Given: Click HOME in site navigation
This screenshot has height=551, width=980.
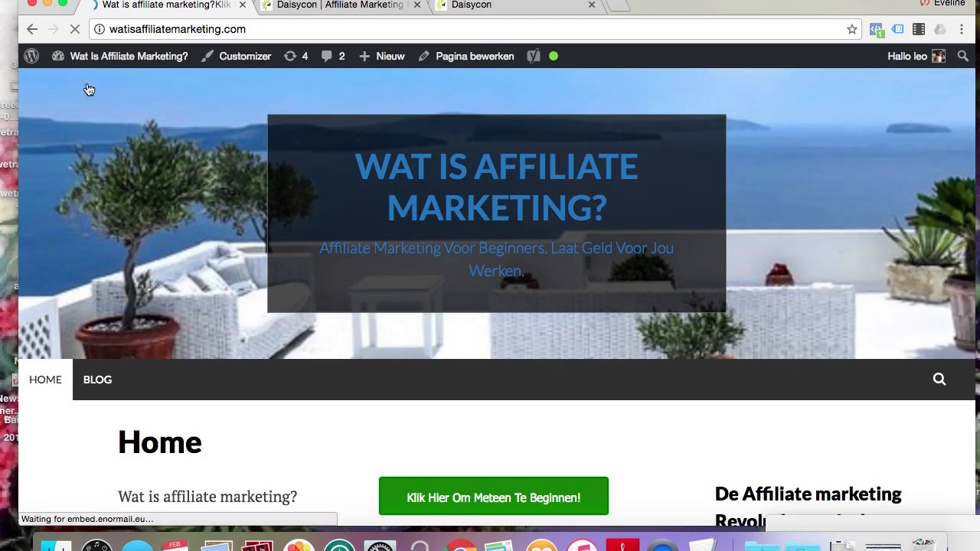Looking at the screenshot, I should pos(45,379).
